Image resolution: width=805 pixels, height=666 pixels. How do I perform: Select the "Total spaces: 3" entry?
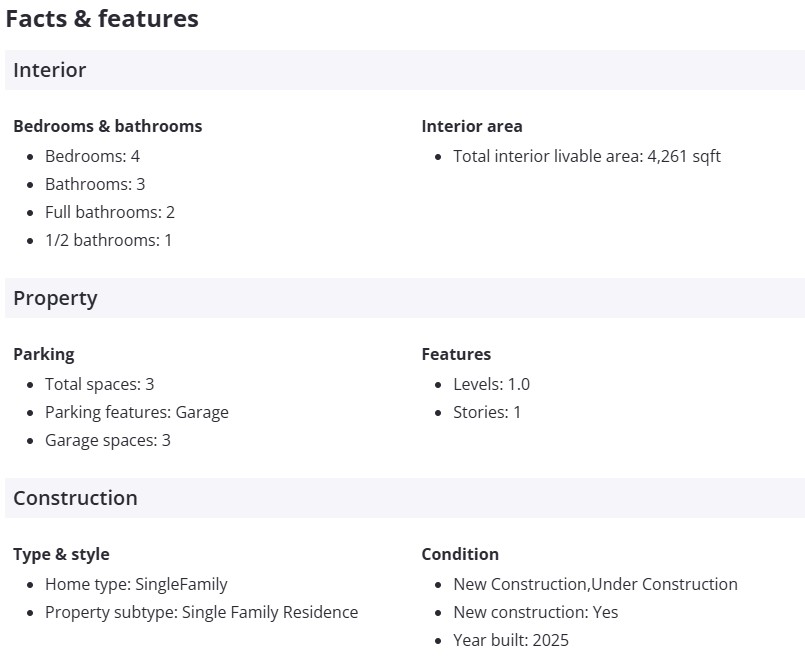[99, 384]
